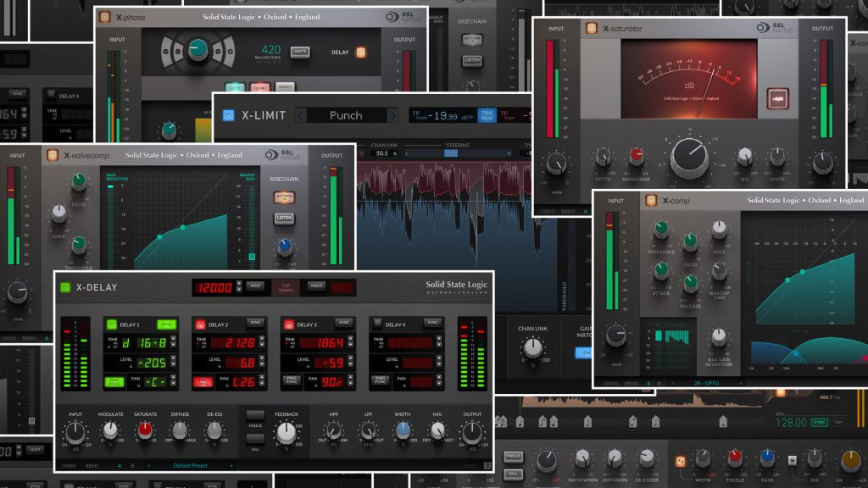This screenshot has height=488, width=868.
Task: Toggle Ping Pong on Delay 2
Action: (x=203, y=382)
